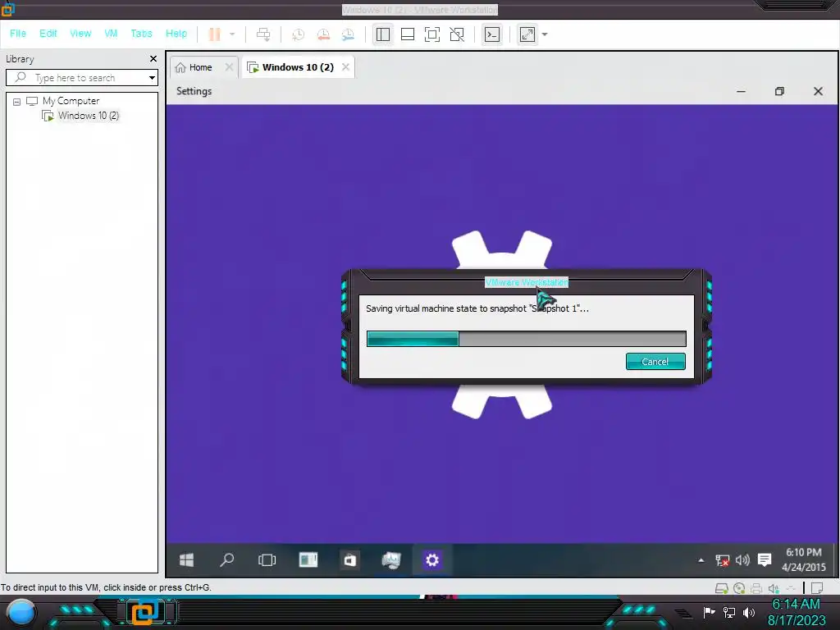This screenshot has height=630, width=840.
Task: Close the Home tab
Action: pyautogui.click(x=229, y=67)
